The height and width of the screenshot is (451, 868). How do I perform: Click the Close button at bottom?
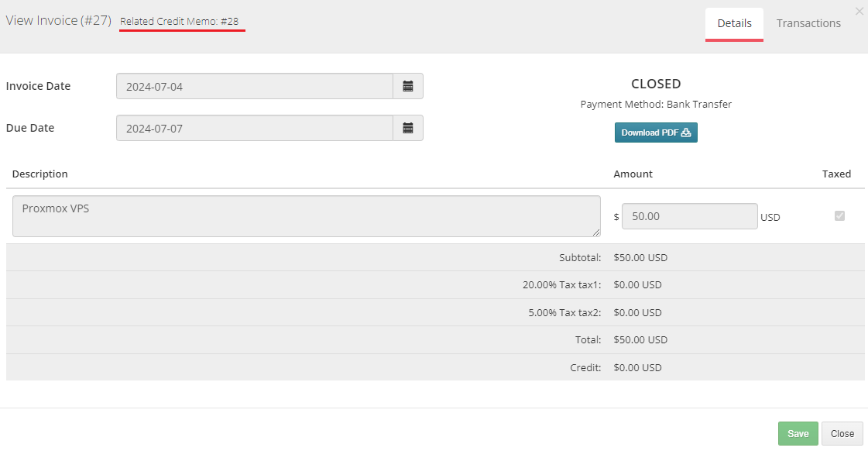[x=842, y=433]
